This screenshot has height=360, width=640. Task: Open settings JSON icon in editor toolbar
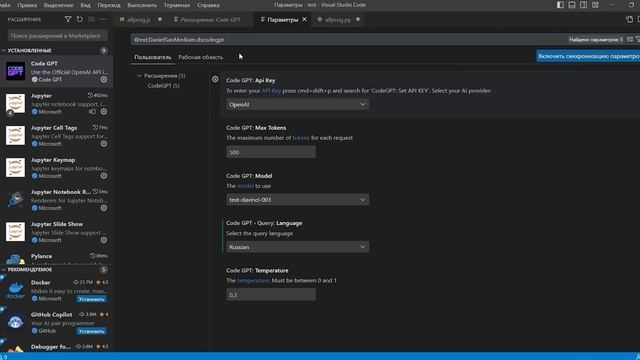click(x=629, y=19)
